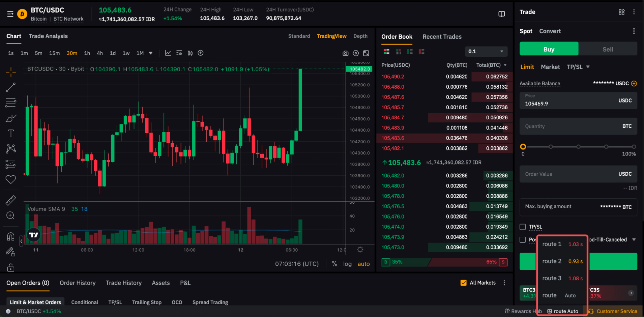Open the chart indicators icon

tap(168, 53)
